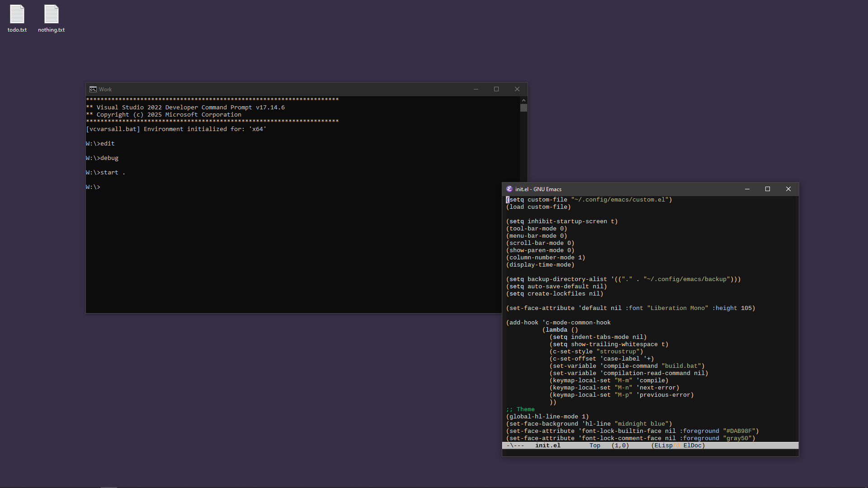Click the 'W:\>debug' command line

pyautogui.click(x=102, y=158)
